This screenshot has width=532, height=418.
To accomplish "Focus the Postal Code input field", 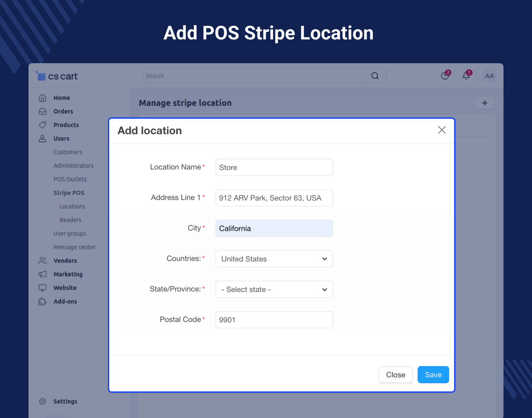I will (x=274, y=320).
